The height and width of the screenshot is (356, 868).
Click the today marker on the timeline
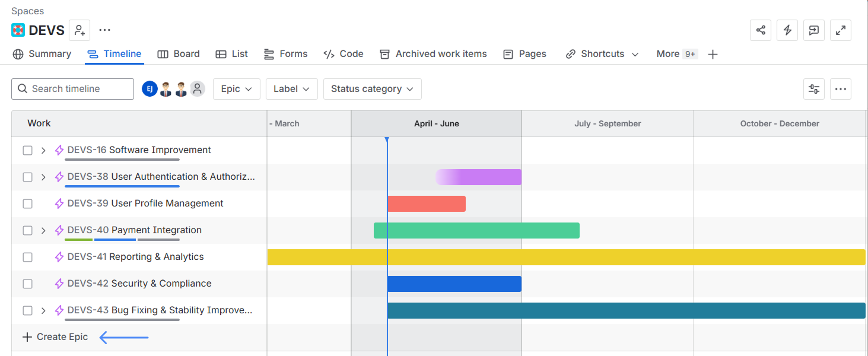(x=387, y=140)
